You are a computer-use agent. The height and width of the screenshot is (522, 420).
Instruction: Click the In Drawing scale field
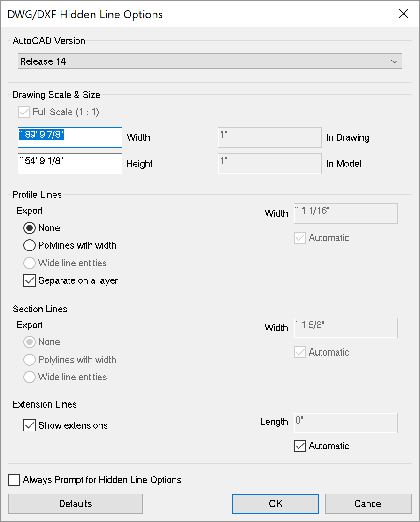(x=269, y=137)
